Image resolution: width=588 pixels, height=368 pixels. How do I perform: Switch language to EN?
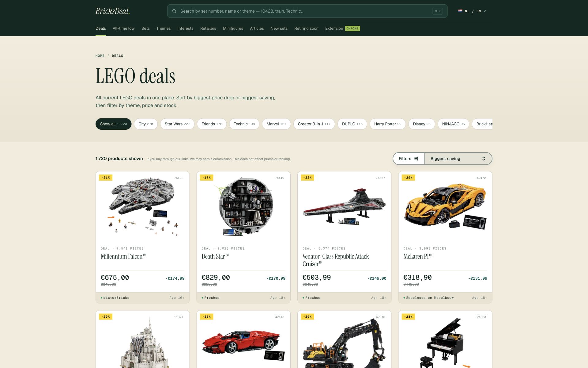point(479,11)
